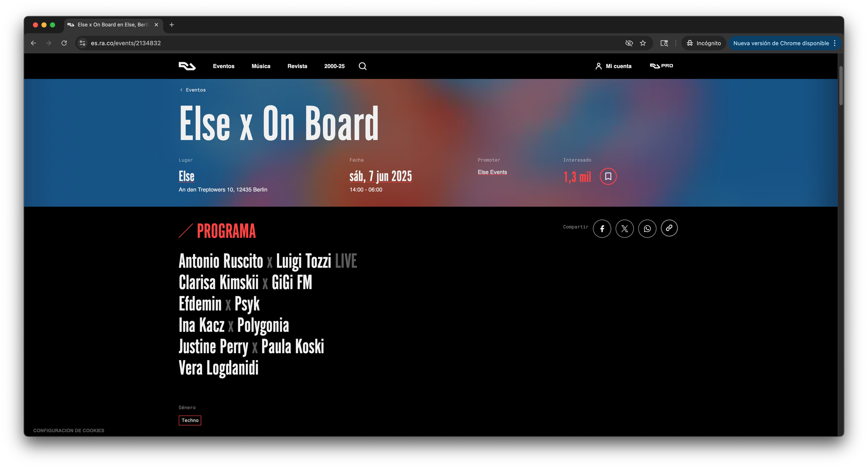Share event on X

(x=624, y=228)
